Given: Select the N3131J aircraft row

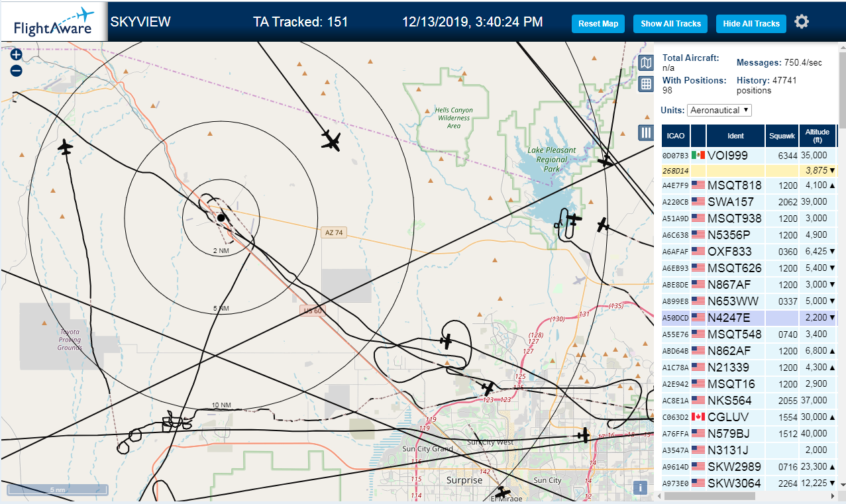Looking at the screenshot, I should coord(749,450).
